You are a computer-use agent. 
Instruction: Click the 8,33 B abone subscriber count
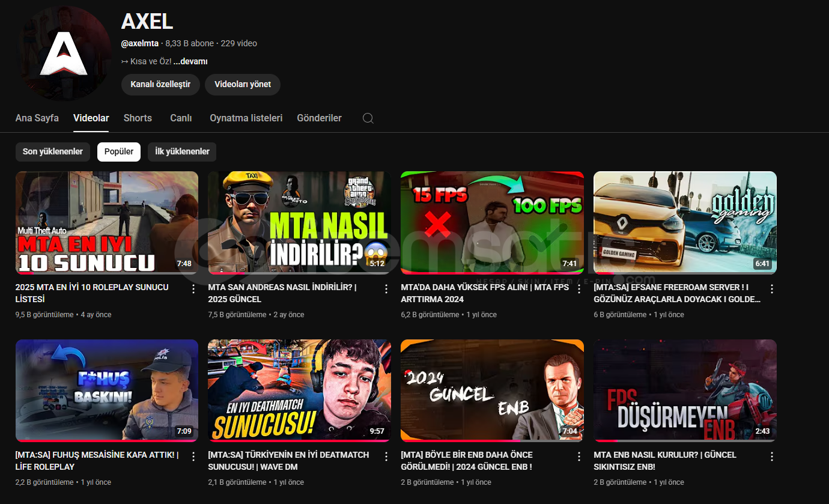190,43
